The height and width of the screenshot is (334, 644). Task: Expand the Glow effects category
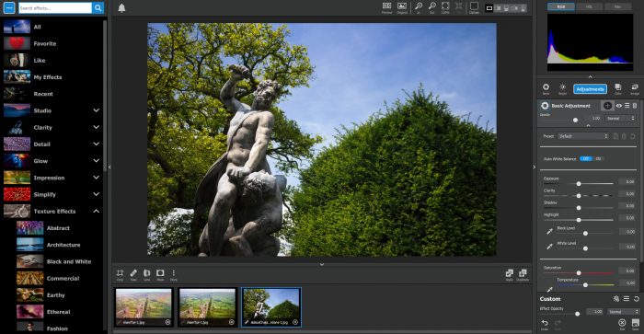pos(96,161)
